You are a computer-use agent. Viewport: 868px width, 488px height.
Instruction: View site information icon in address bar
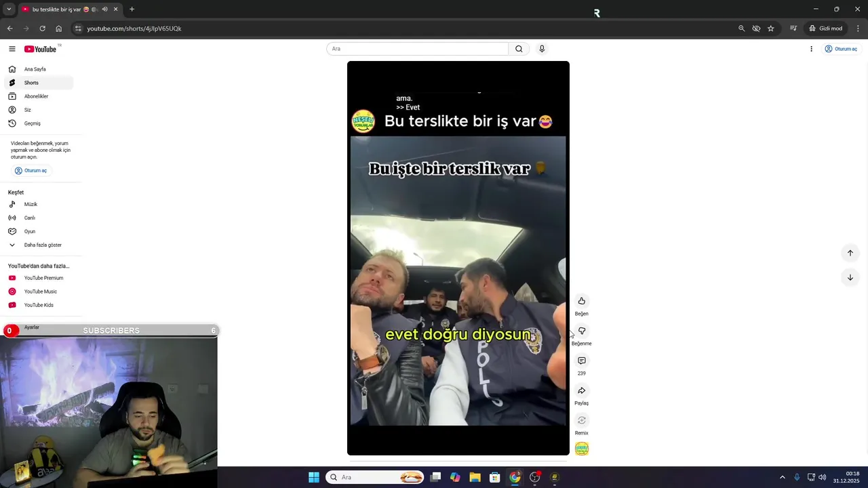pyautogui.click(x=78, y=28)
